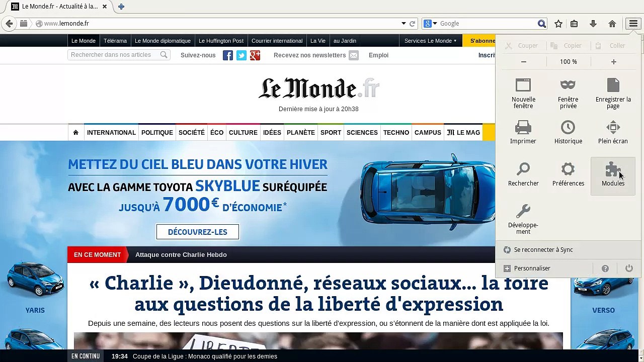Open the SPORT section
This screenshot has width=644, height=362.
[x=331, y=133]
